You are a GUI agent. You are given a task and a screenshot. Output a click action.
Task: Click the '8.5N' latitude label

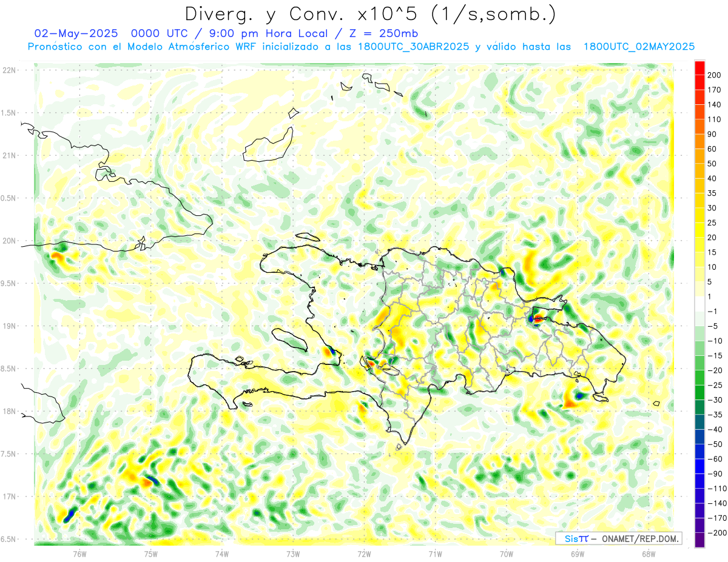click(x=8, y=369)
